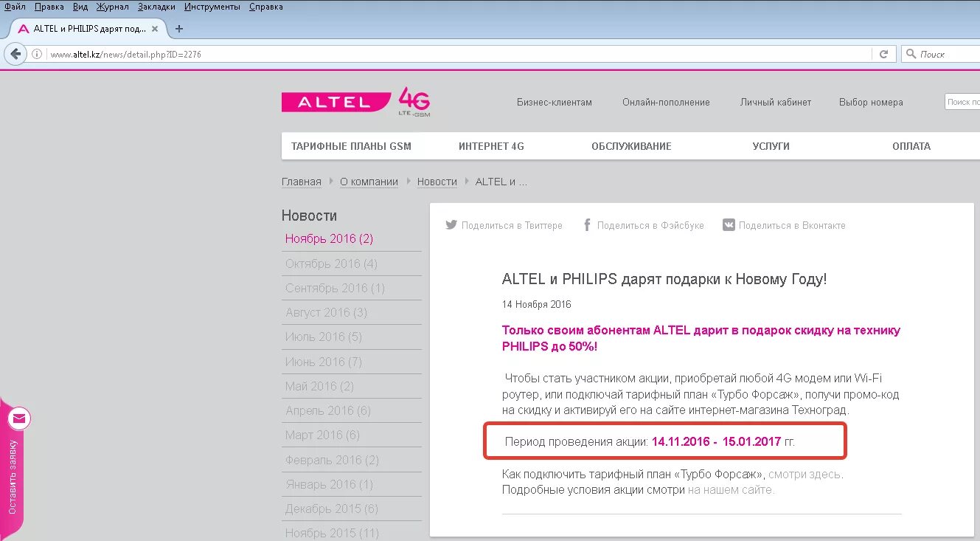Open the Закладки menu

[x=156, y=7]
